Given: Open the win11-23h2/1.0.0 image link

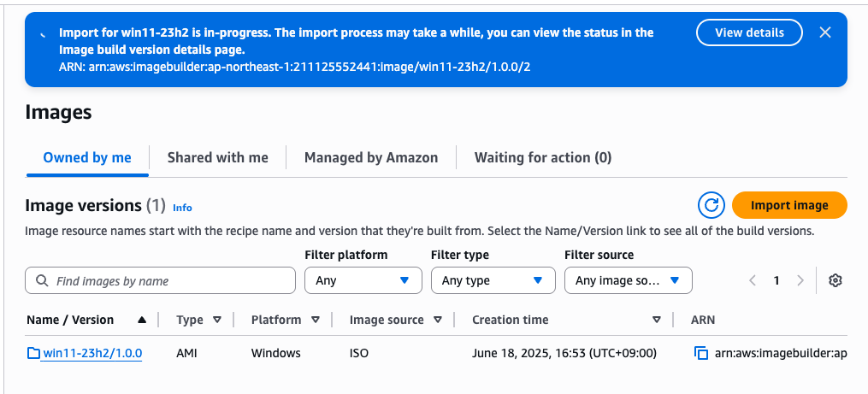Looking at the screenshot, I should 92,353.
